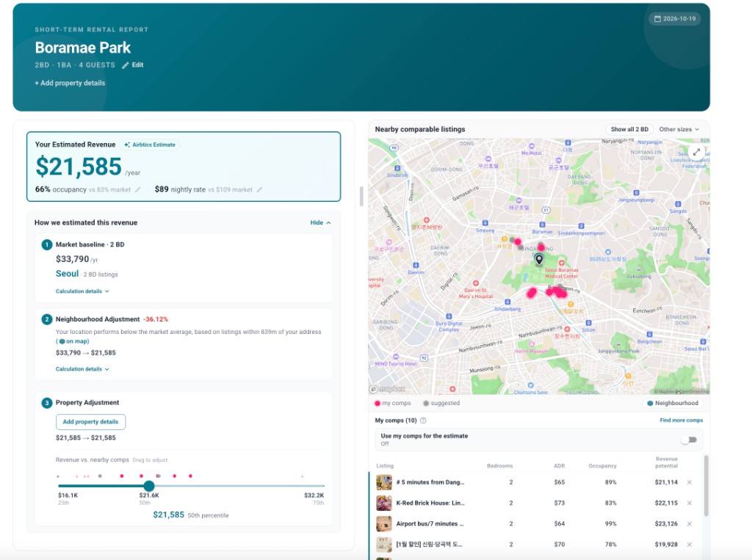This screenshot has width=752, height=560.
Task: Click the comps list vertical scrollbar
Action: (706, 485)
